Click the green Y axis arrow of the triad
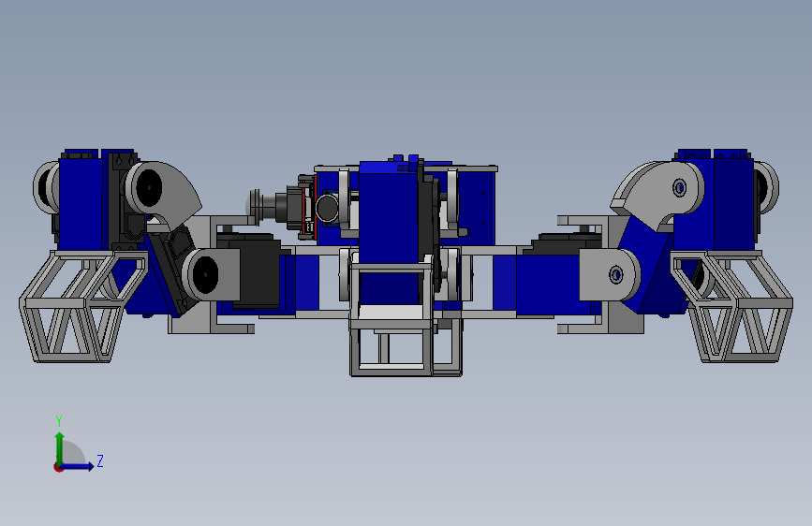The width and height of the screenshot is (812, 526). pos(60,448)
